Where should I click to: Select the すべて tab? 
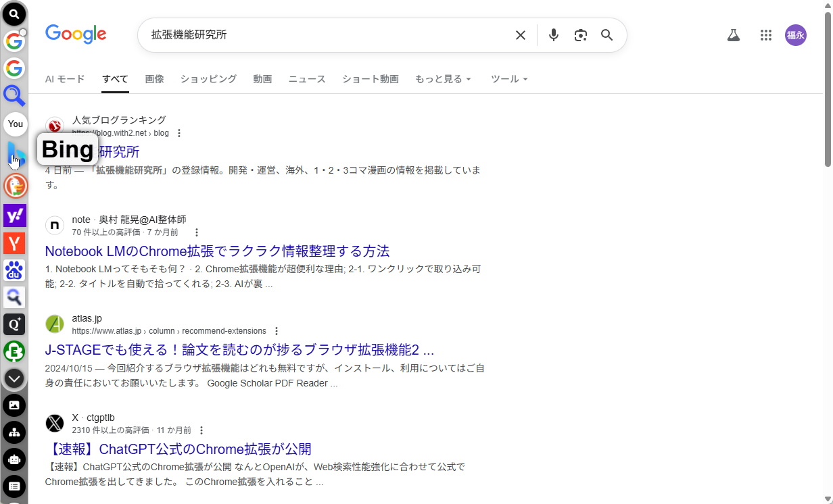coord(115,79)
